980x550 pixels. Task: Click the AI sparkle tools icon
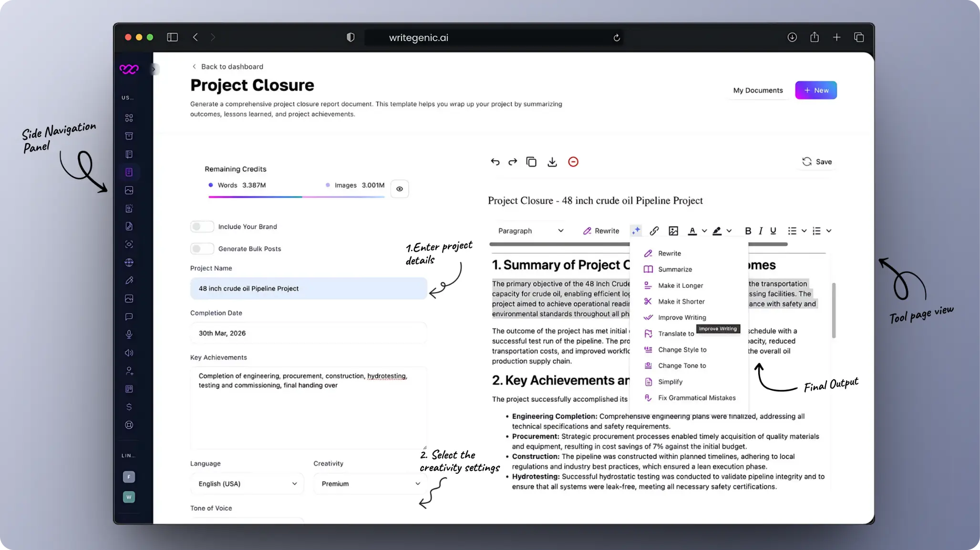coord(636,231)
